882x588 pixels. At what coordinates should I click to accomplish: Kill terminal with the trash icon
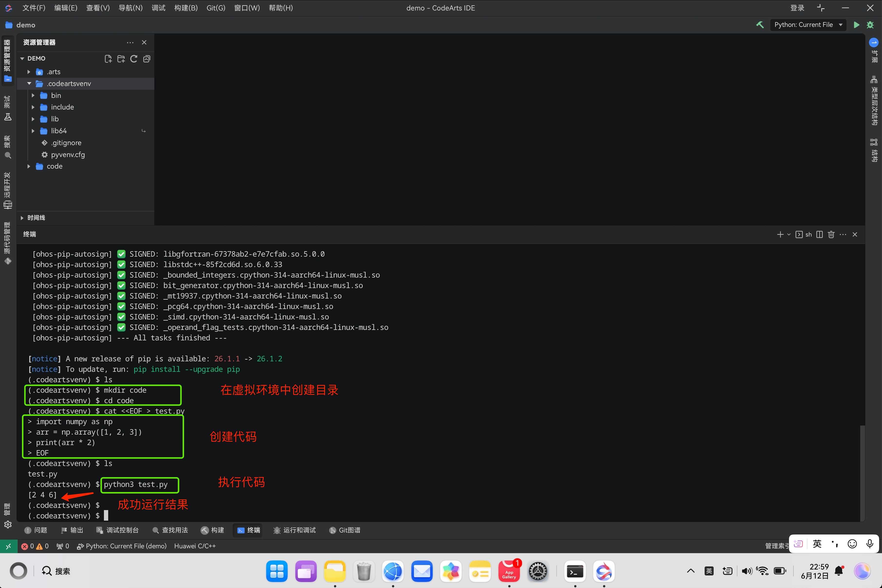tap(831, 234)
